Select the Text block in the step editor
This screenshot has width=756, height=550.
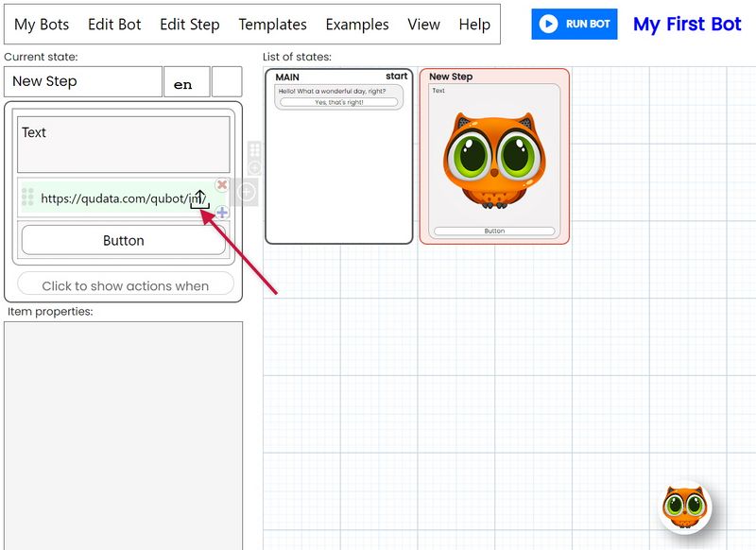point(123,143)
